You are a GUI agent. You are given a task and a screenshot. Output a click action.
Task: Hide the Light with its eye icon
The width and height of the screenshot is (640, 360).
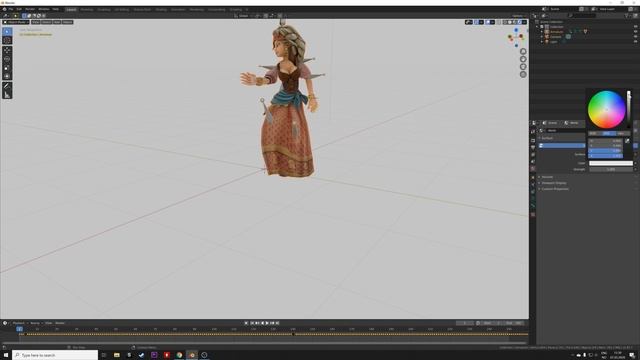point(636,42)
